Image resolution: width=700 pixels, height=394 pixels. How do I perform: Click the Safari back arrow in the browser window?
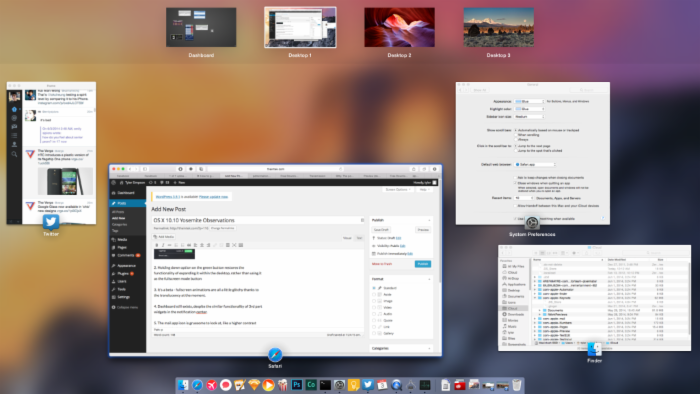(130, 169)
